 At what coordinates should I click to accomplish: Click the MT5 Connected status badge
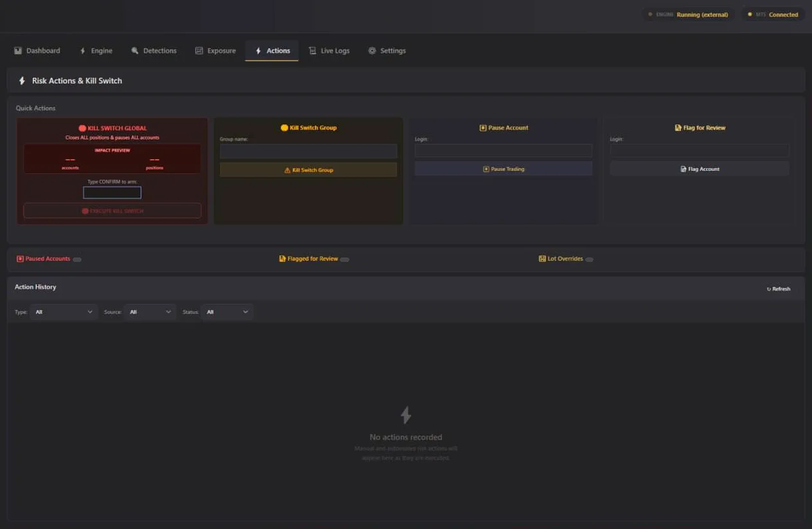coord(773,14)
